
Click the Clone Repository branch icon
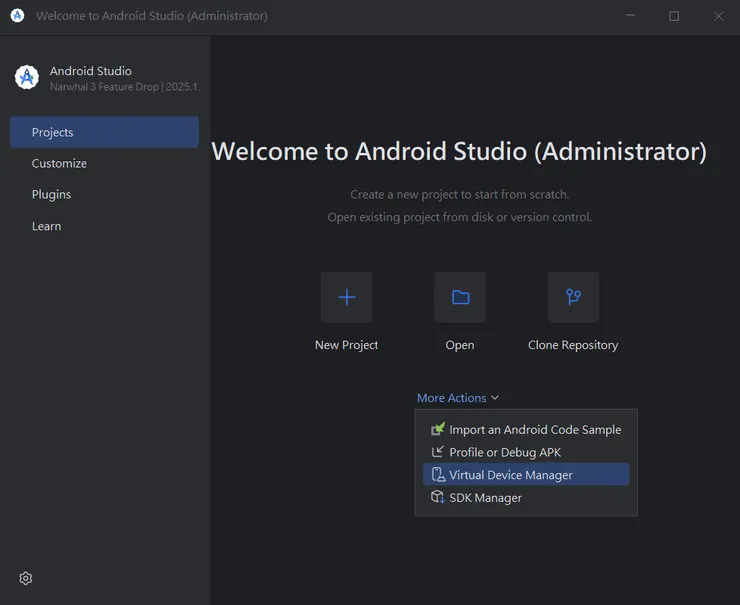573,297
